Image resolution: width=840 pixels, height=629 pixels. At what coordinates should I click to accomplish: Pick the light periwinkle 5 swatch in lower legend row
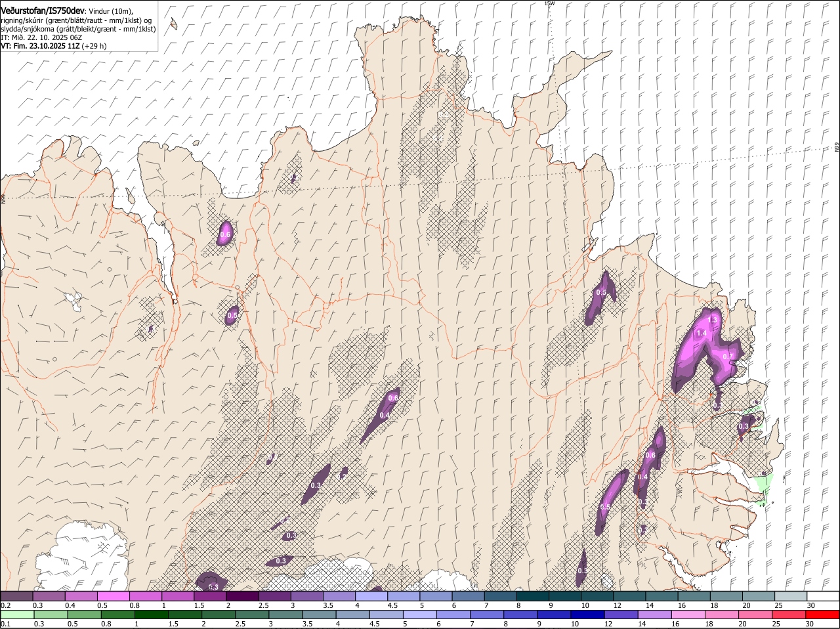[420, 615]
